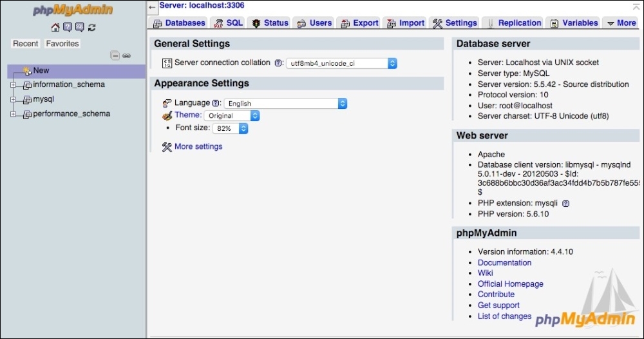This screenshot has width=644, height=339.
Task: Collapse the top panel with corner arrow icon
Action: tap(636, 6)
